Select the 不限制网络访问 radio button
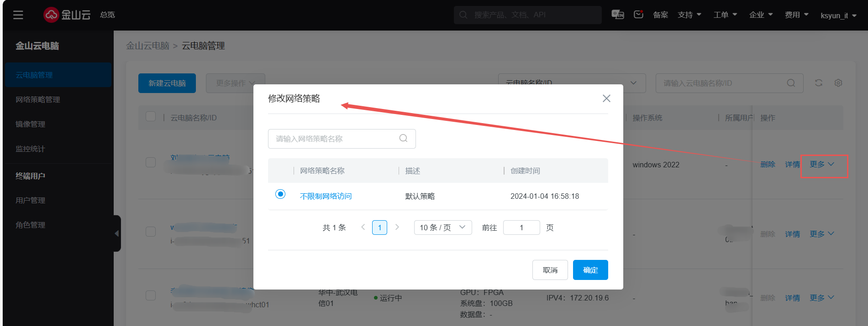868x326 pixels. point(280,194)
